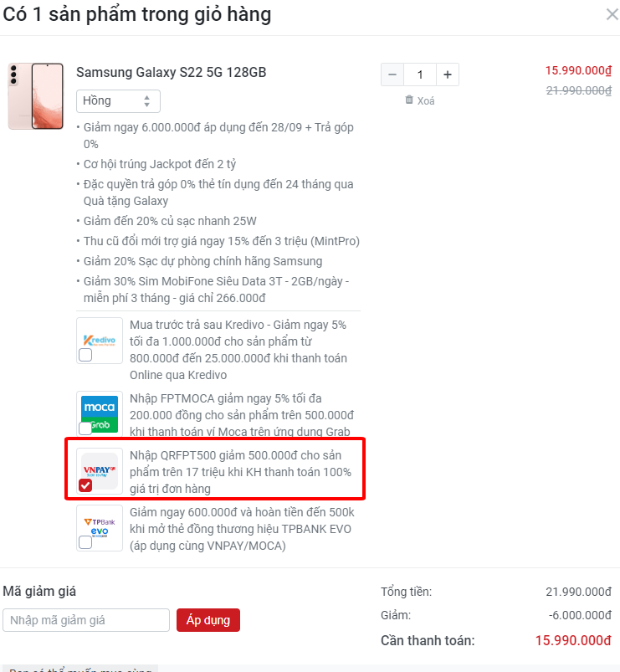Uncheck the VNPAY QRFPT500 checkbox
The image size is (620, 672).
[85, 485]
